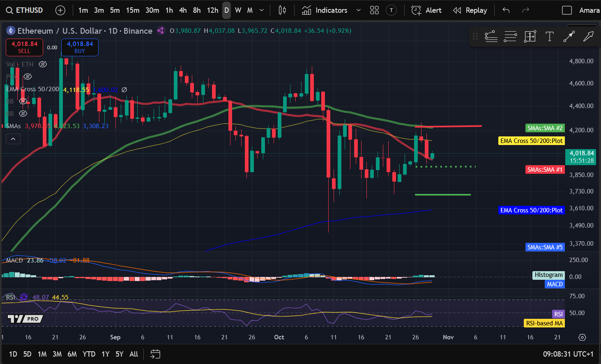
Task: Select the Arrow drawing tool
Action: (x=569, y=36)
